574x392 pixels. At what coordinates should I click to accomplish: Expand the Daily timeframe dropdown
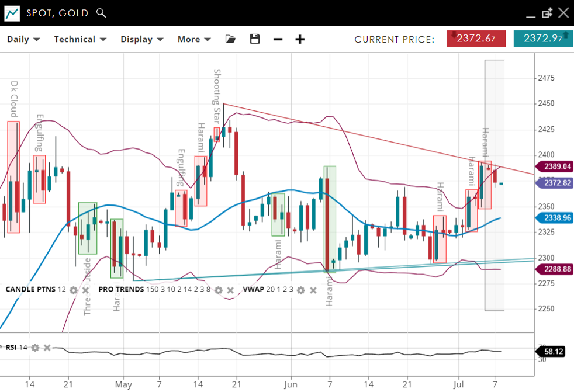point(23,39)
